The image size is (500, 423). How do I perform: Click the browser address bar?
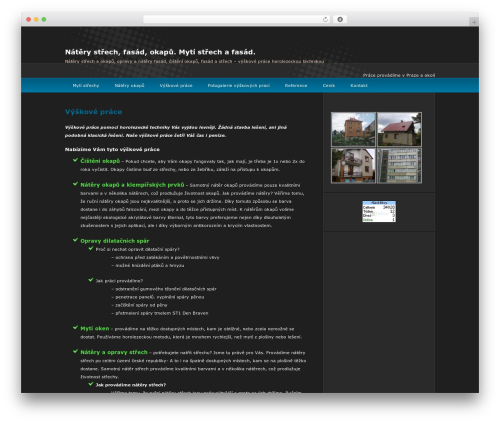coord(237,19)
